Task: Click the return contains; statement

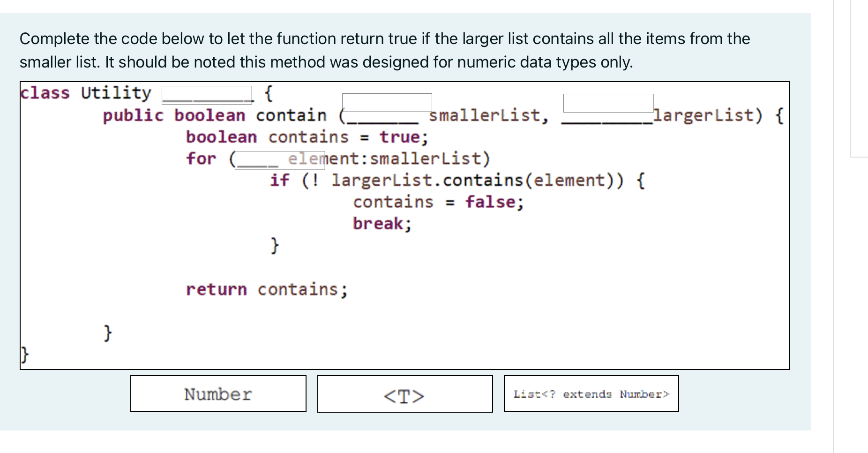Action: (268, 289)
